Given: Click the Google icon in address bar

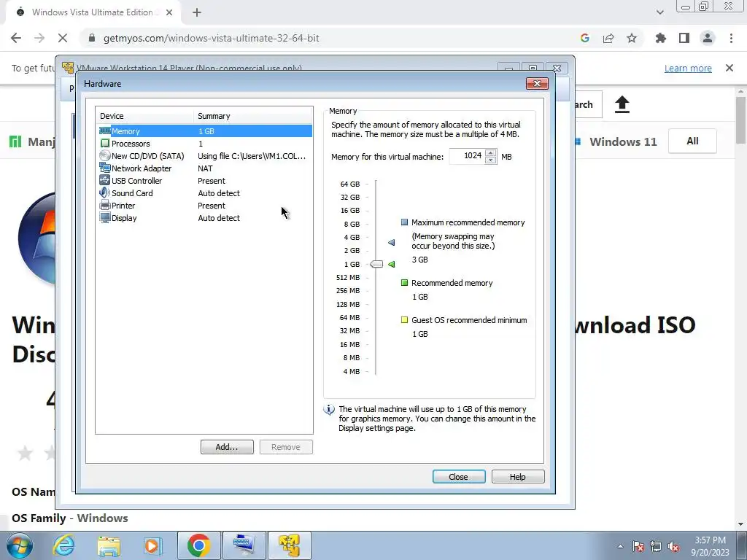Looking at the screenshot, I should point(585,38).
